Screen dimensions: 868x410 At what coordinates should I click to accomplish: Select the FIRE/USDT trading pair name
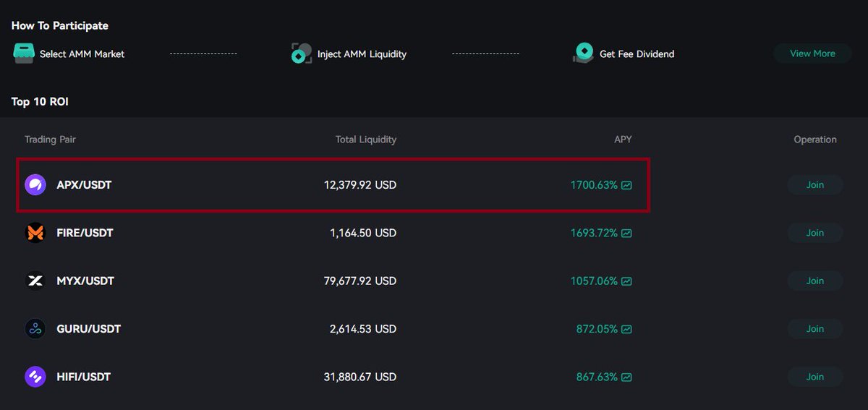click(x=85, y=233)
